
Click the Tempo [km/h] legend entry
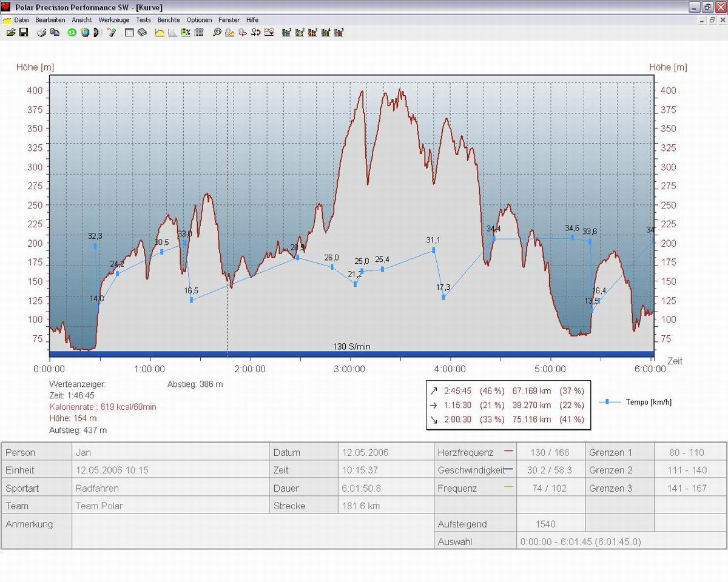point(648,402)
